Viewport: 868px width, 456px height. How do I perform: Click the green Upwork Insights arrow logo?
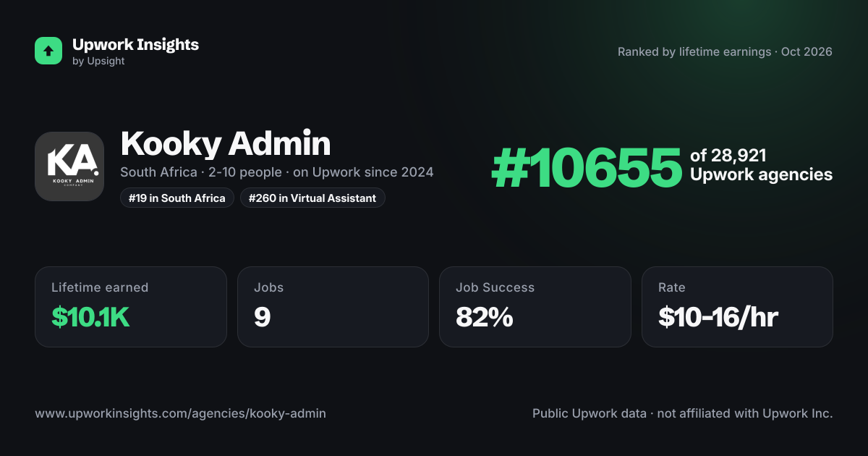coord(48,51)
